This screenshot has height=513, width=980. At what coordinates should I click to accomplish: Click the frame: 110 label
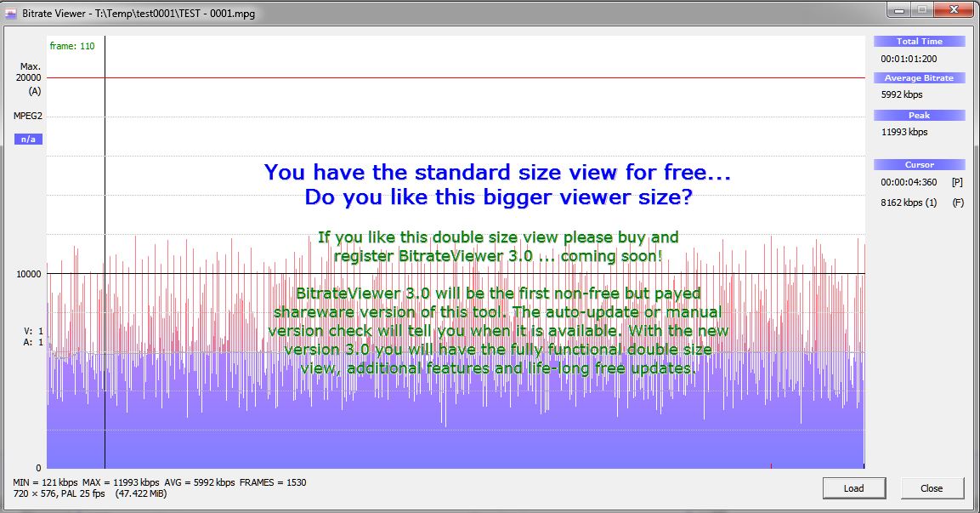coord(72,46)
